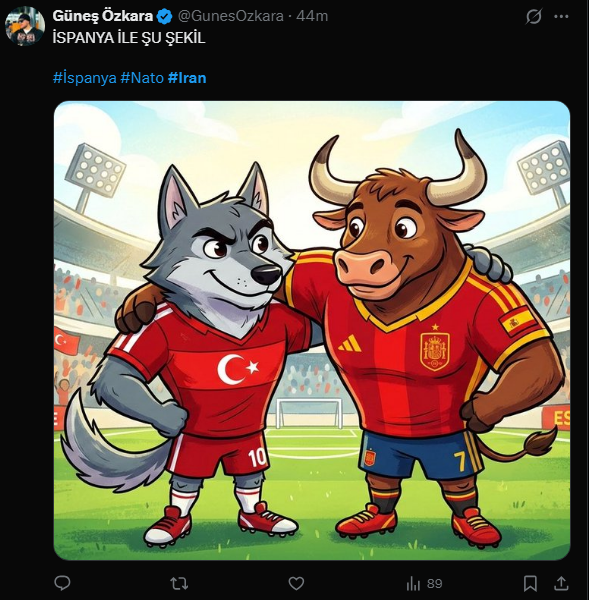The image size is (589, 600).
Task: Open Güneş Özkara's profile avatar
Action: pyautogui.click(x=25, y=26)
